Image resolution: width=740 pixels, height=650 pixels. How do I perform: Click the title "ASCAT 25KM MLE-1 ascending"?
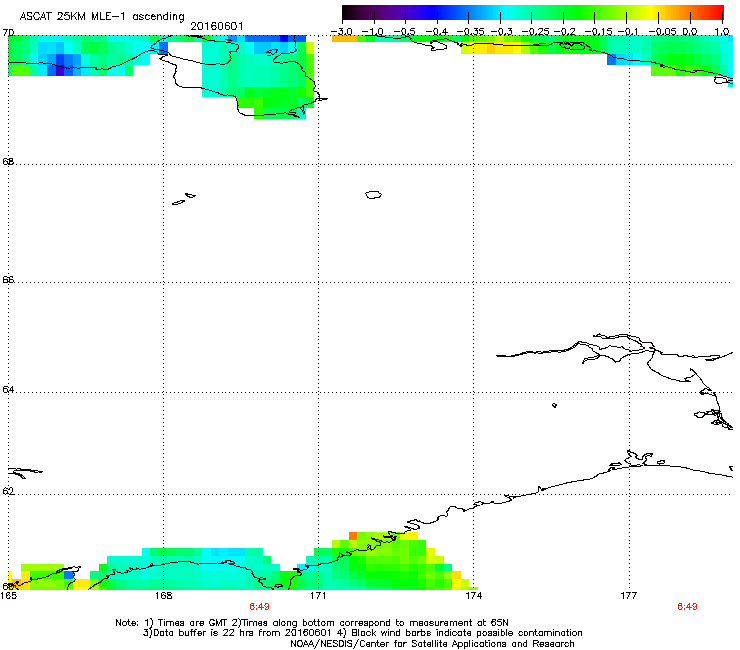click(102, 17)
